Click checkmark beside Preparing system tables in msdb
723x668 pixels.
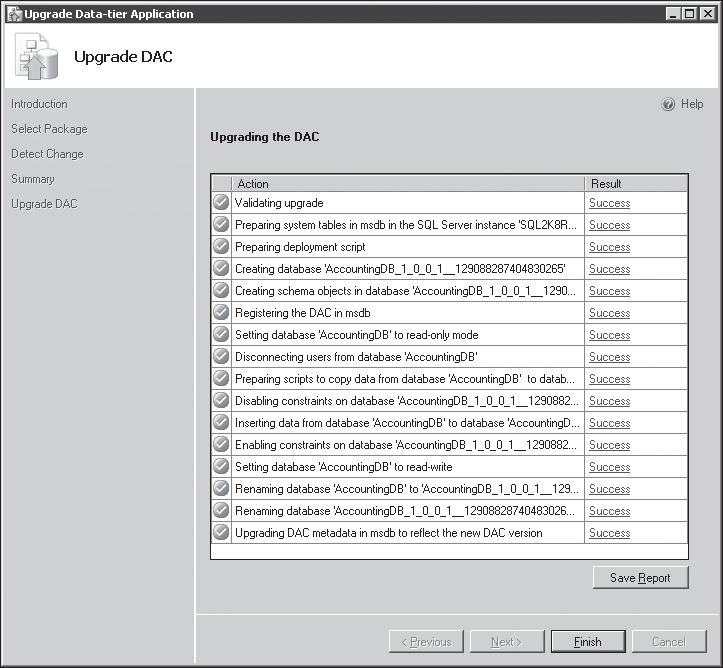(x=221, y=224)
